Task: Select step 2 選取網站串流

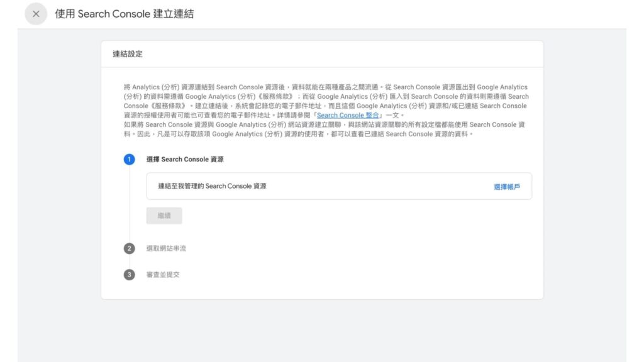Action: pyautogui.click(x=166, y=248)
